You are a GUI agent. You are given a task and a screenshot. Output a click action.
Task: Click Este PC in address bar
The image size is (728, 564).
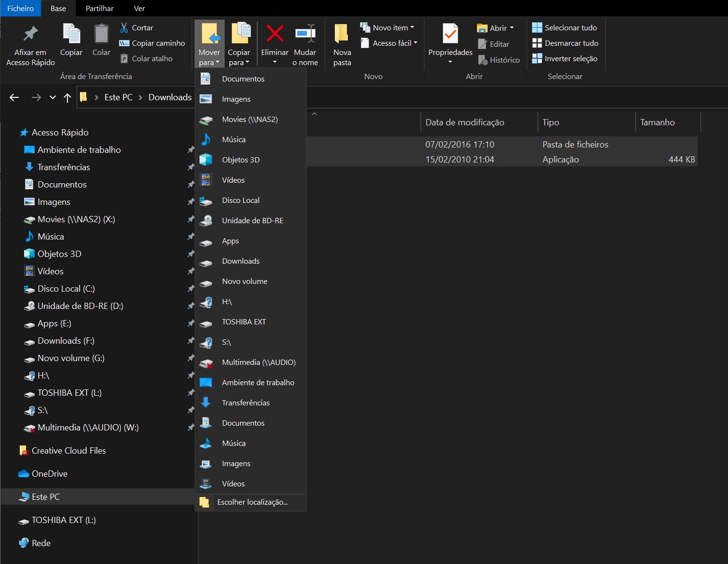click(119, 97)
